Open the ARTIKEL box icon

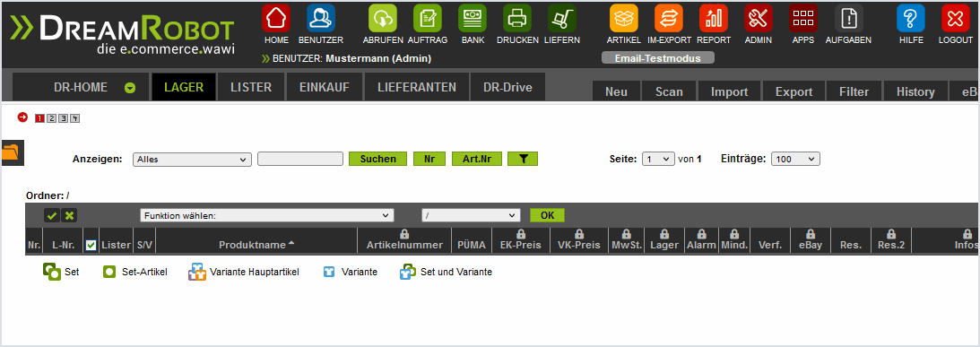pos(624,19)
